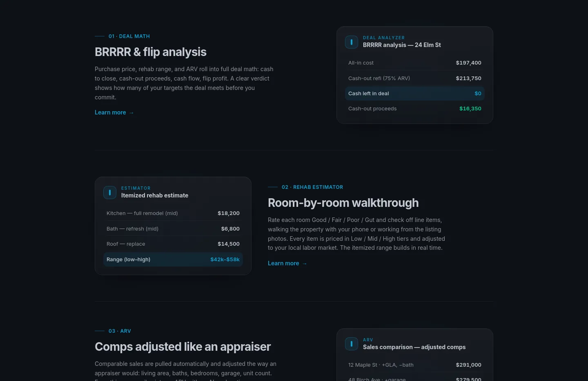Viewport: 588px width, 381px height.
Task: Select the $0 cash left value
Action: point(478,94)
